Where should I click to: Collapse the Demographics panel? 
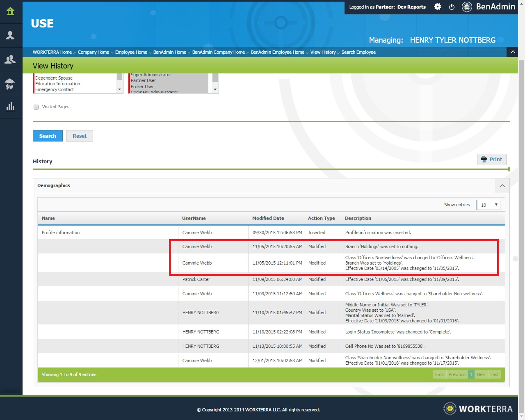point(502,186)
